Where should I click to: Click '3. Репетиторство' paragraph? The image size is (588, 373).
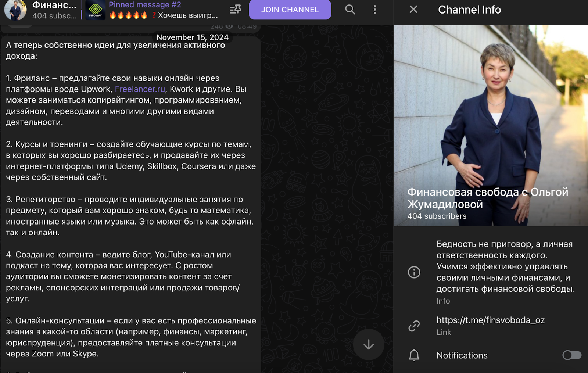point(129,216)
